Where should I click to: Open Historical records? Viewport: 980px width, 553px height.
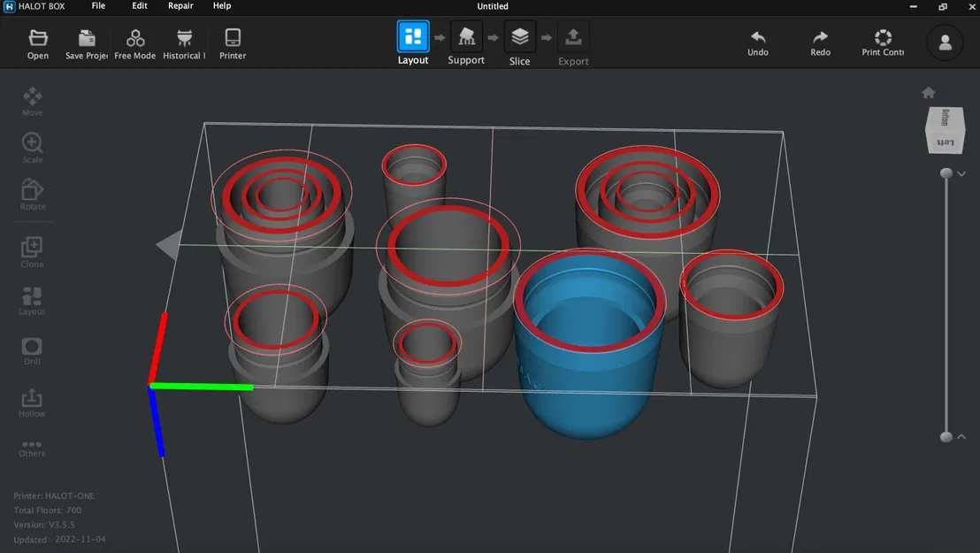tap(183, 42)
